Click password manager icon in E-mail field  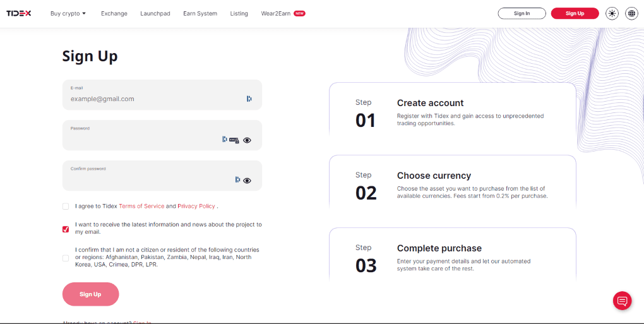[249, 99]
